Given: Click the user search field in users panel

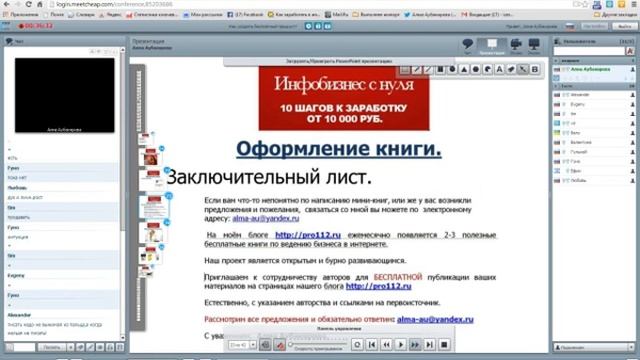Looking at the screenshot, I should pyautogui.click(x=589, y=51).
